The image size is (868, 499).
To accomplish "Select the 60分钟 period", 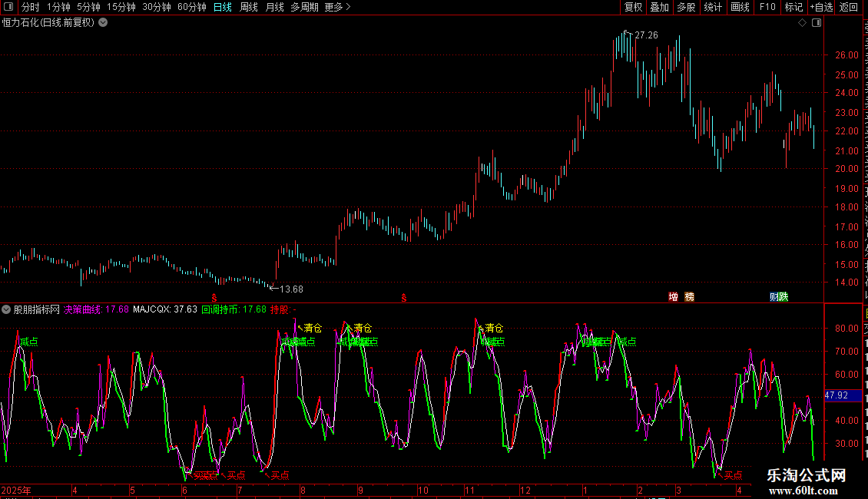I will 192,7.
